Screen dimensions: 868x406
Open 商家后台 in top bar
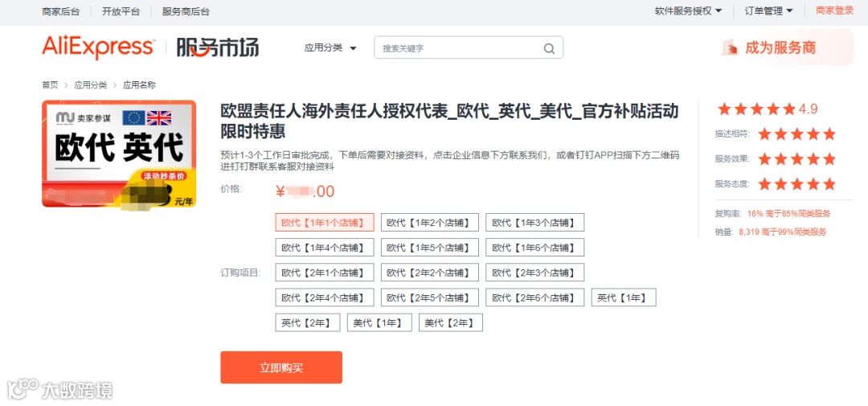click(61, 11)
